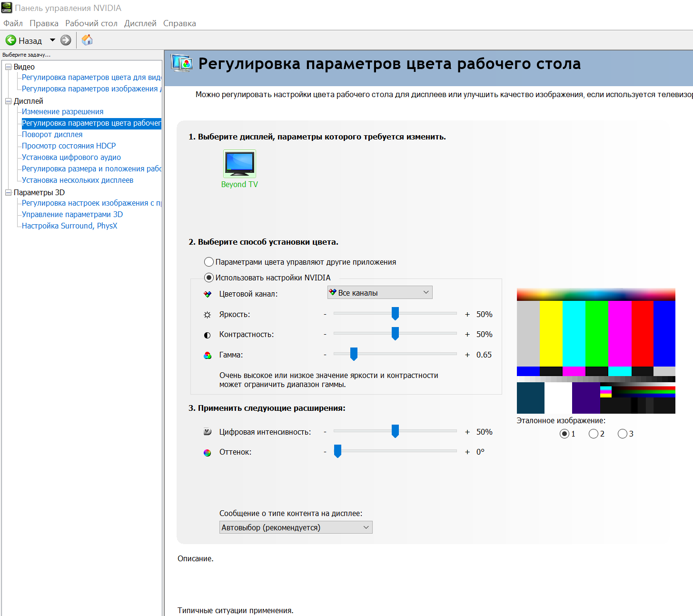Click the Forward arrow icon in toolbar
The height and width of the screenshot is (616, 693).
pyautogui.click(x=66, y=40)
